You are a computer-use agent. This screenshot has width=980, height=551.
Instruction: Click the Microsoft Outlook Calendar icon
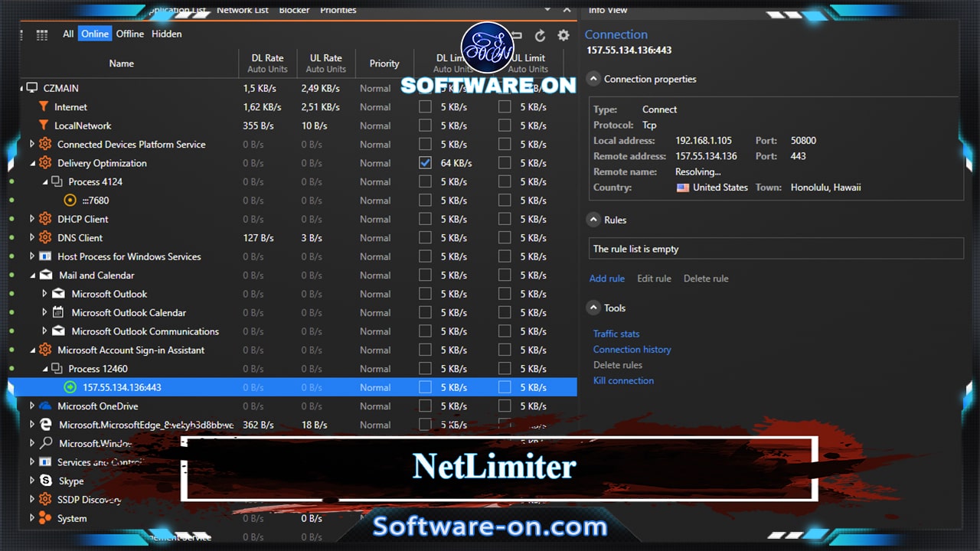[59, 312]
